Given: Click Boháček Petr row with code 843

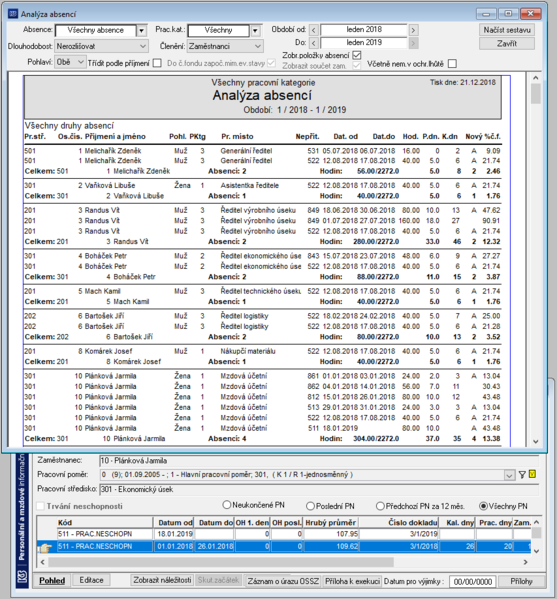Looking at the screenshot, I should coord(262,256).
